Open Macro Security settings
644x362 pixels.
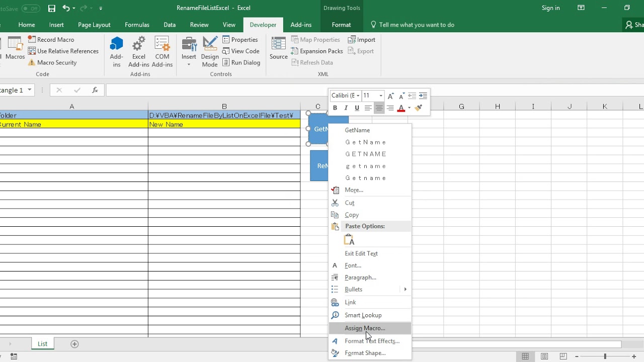coord(52,63)
